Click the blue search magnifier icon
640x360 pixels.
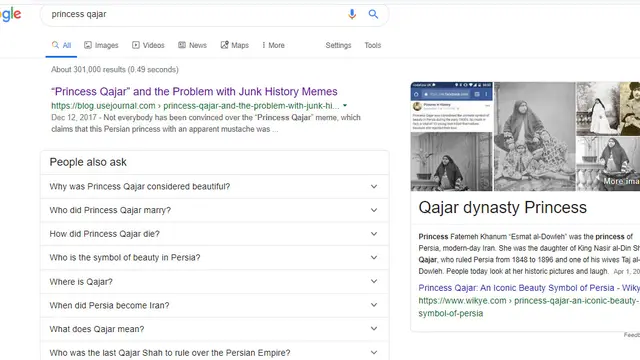373,14
